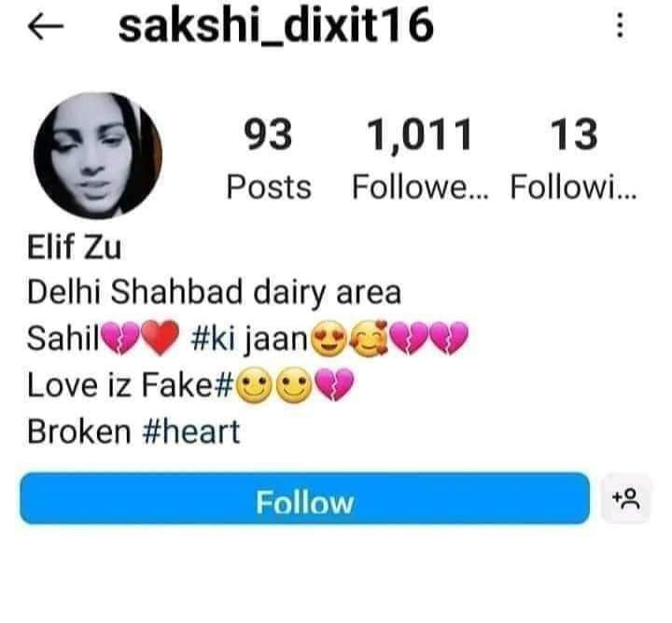Tap the suggested people add-user icon
The image size is (672, 623).
click(626, 498)
